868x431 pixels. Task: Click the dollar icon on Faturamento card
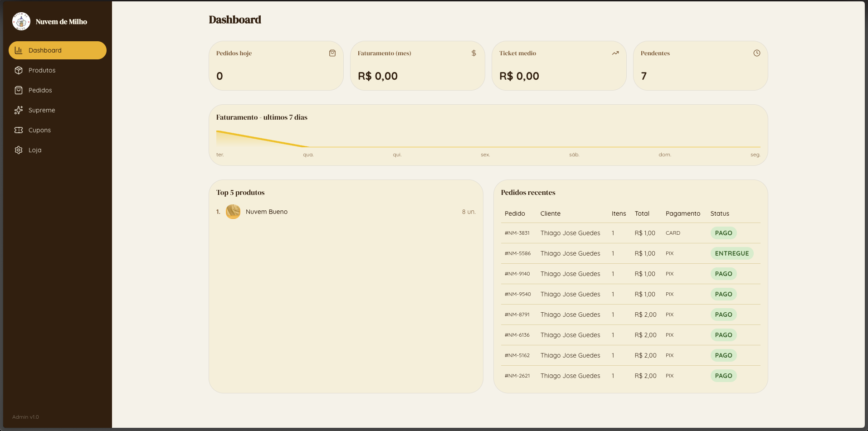click(x=474, y=53)
